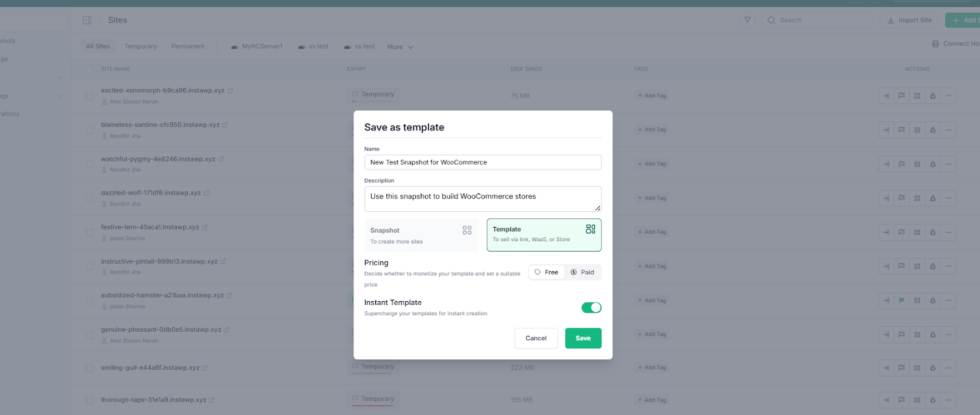Open more actions for instructive-pintail site
Screen dimensions: 980x415
coord(949,266)
